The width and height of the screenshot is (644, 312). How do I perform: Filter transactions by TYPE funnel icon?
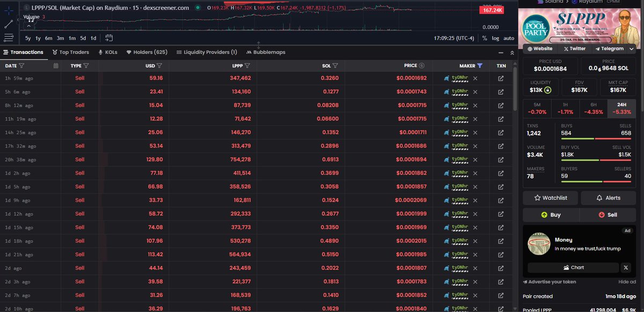(x=86, y=66)
